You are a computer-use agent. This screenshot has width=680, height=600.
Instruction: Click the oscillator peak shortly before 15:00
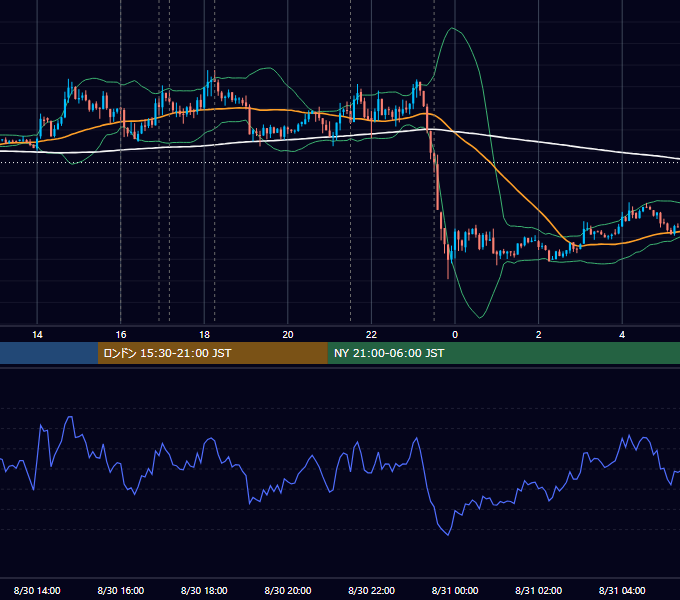pyautogui.click(x=70, y=417)
